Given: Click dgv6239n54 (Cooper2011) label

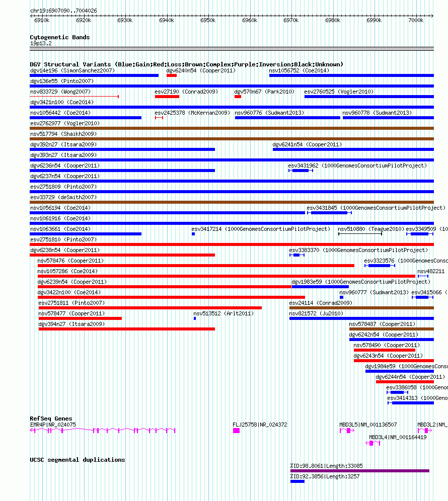Looking at the screenshot, I should (72, 282).
